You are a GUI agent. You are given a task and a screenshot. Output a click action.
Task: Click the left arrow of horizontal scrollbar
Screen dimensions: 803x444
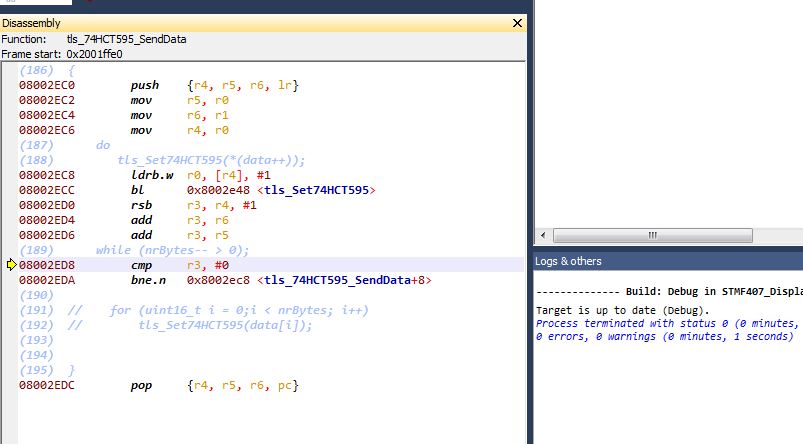point(543,236)
